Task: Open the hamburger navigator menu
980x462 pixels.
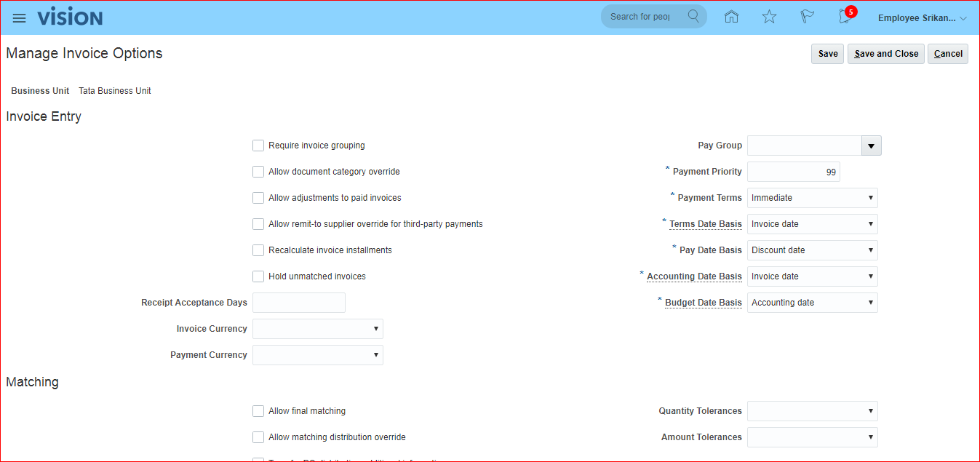Action: (x=20, y=18)
